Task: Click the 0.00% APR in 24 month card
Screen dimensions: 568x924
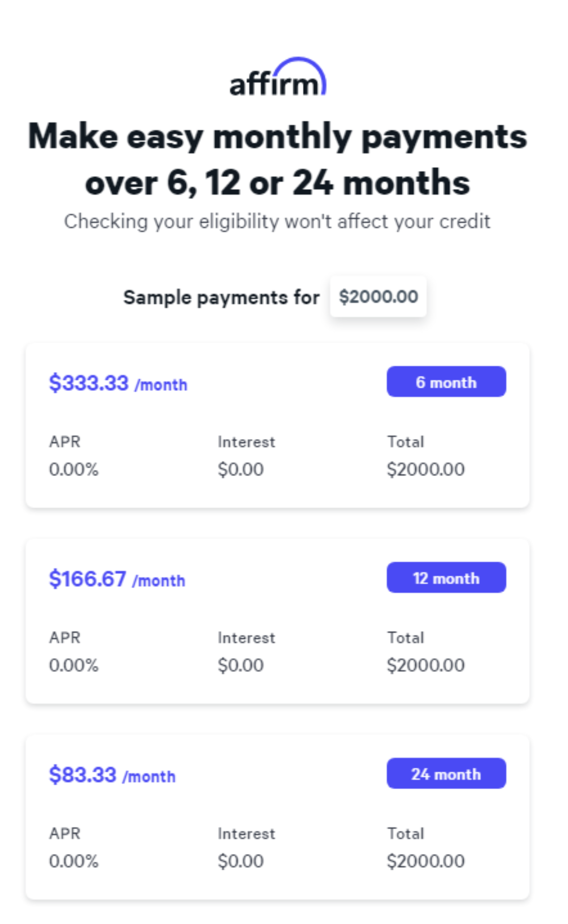Action: pos(73,861)
